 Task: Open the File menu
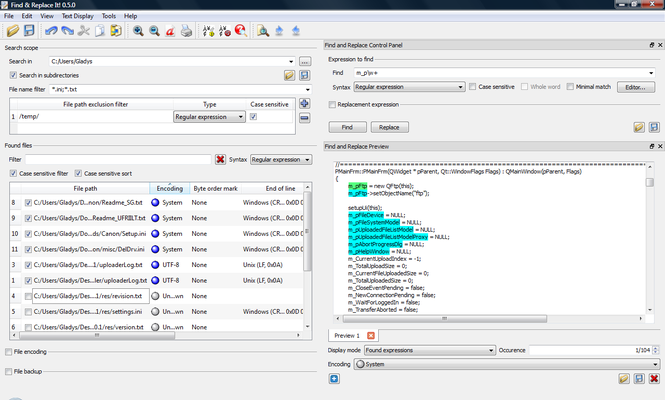[x=9, y=16]
